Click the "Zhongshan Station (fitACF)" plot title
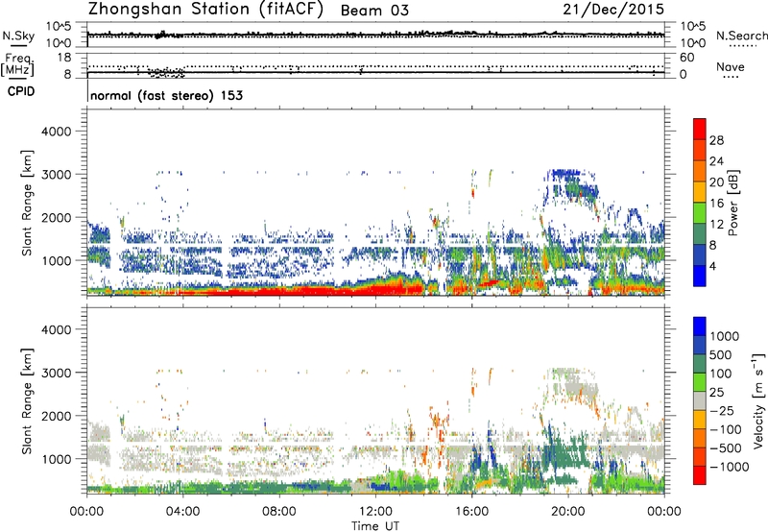 [205, 10]
